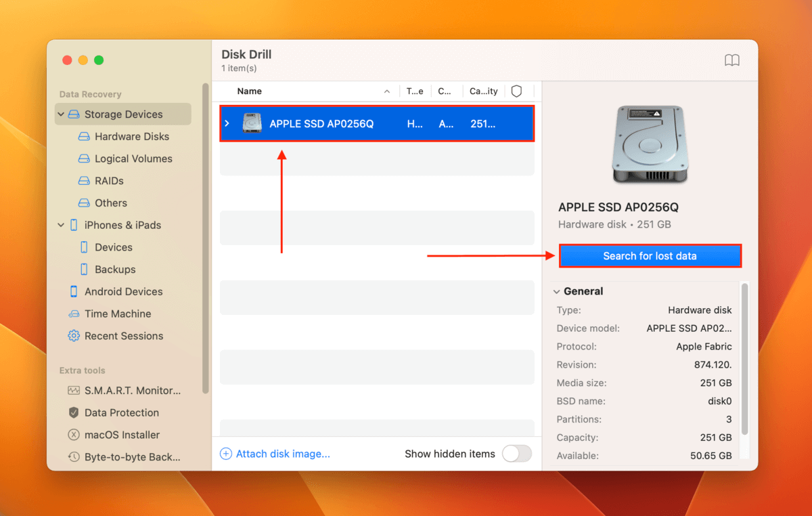Click the 'Data Recovery' sidebar heading
Screen dimensions: 812x516
tap(91, 94)
